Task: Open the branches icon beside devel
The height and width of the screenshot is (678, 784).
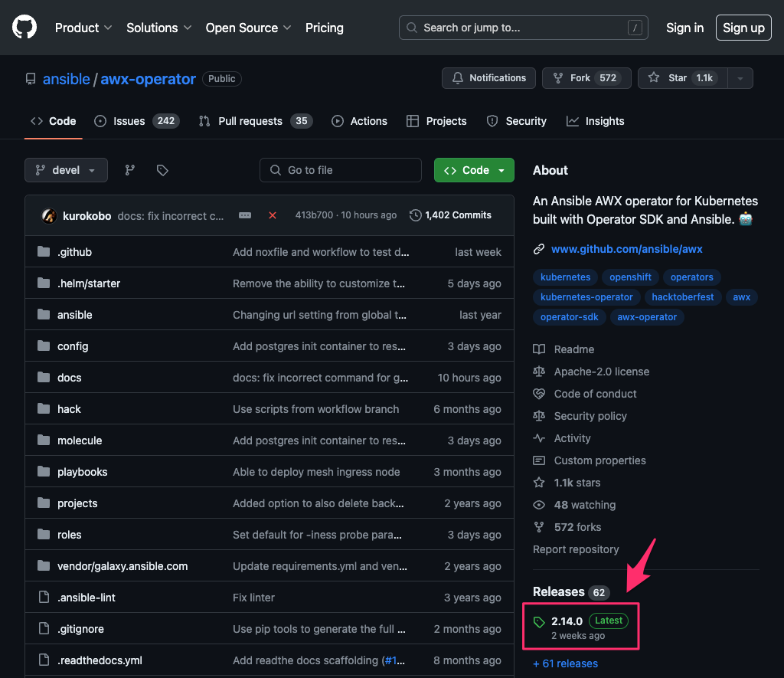Action: (x=130, y=170)
